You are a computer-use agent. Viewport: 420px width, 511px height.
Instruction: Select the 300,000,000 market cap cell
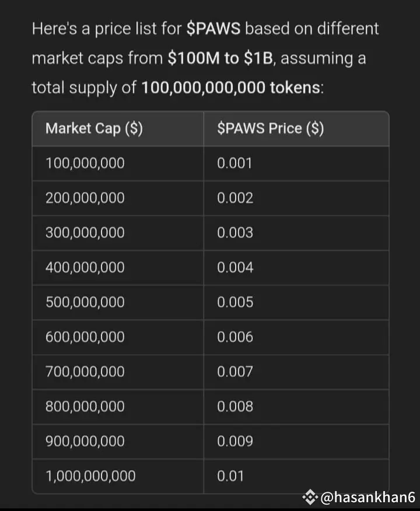pos(85,233)
